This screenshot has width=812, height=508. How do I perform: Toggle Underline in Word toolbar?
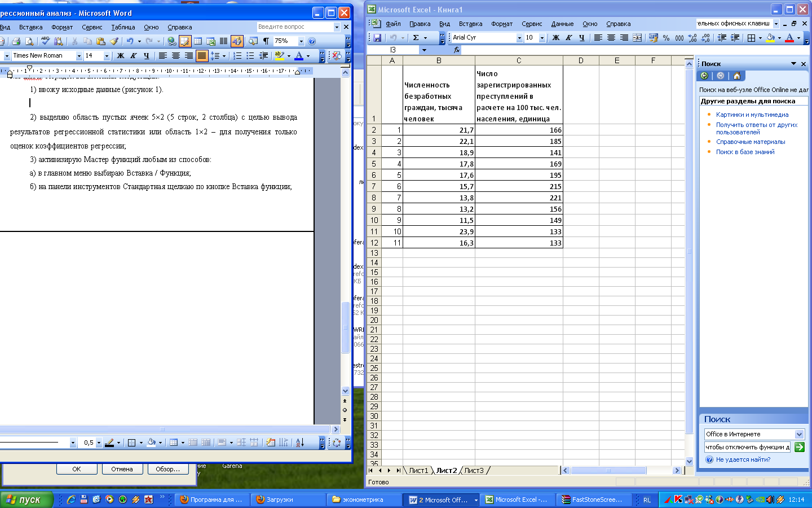pyautogui.click(x=147, y=56)
